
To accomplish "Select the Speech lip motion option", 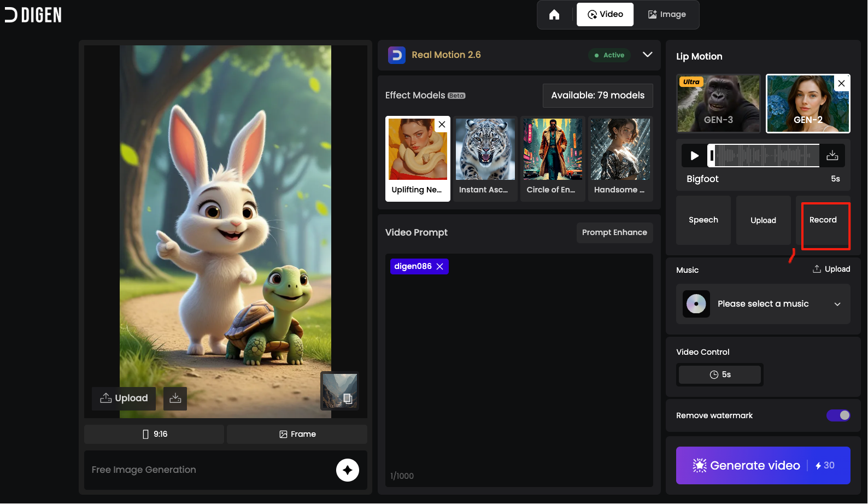I will [703, 220].
